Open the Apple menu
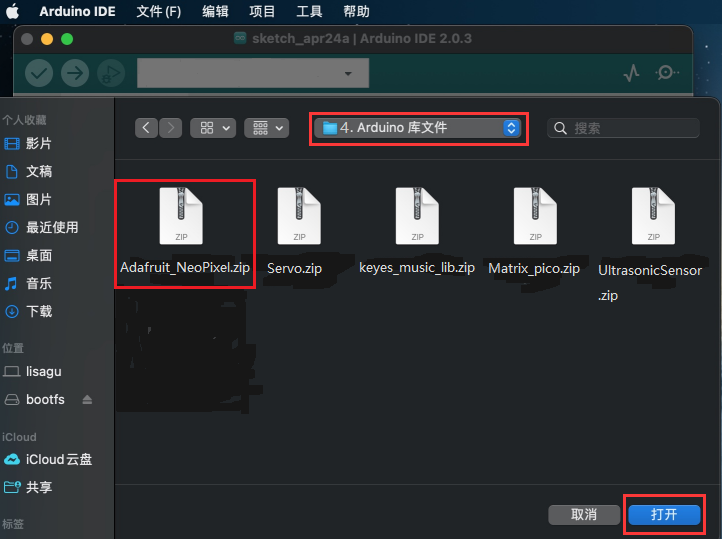The width and height of the screenshot is (722, 539). (x=12, y=11)
